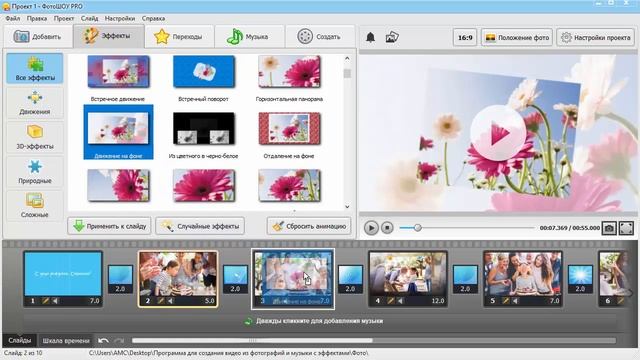640x360 pixels.
Task: Click the edit pencil on slide 2
Action: click(x=161, y=301)
